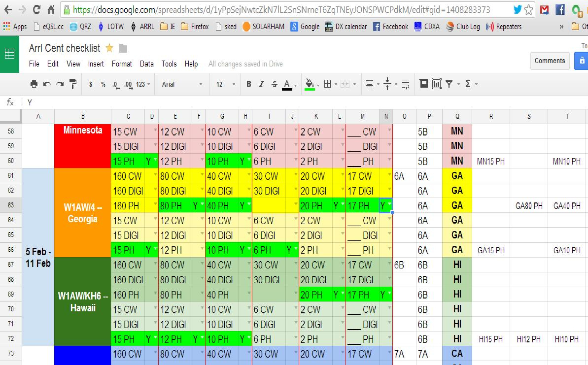Click the filter funnel icon

pos(449,84)
